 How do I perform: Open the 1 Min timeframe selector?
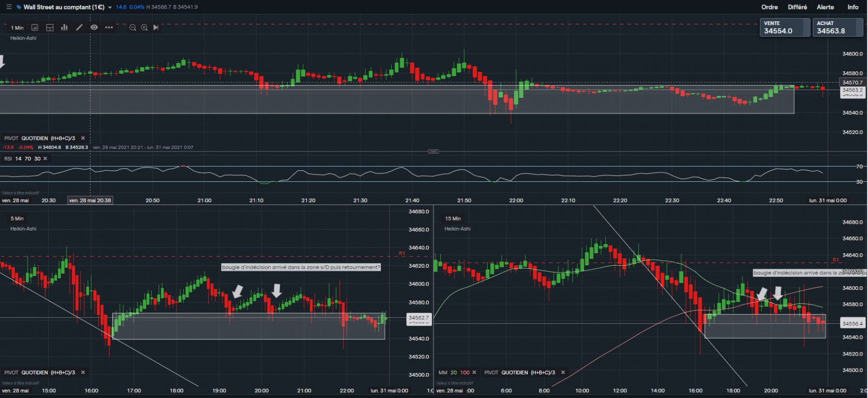(x=17, y=28)
